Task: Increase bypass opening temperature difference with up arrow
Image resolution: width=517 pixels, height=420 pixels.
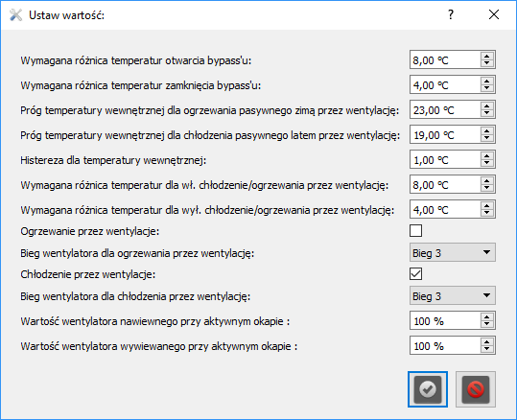Action: click(x=486, y=56)
